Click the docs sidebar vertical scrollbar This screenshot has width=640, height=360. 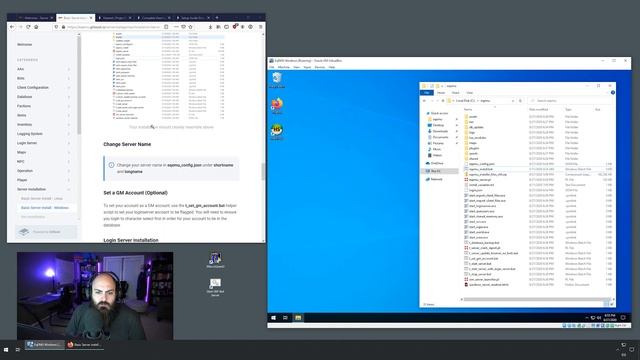(78, 86)
